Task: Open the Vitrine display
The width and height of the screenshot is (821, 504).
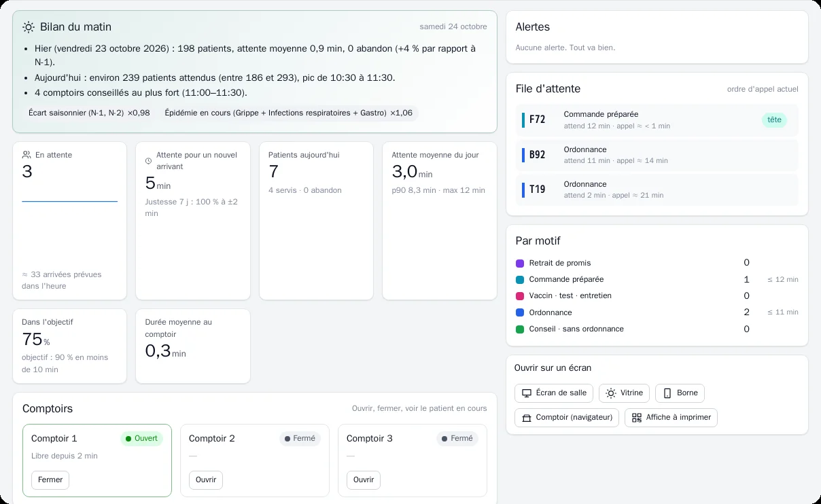Action: click(x=624, y=393)
